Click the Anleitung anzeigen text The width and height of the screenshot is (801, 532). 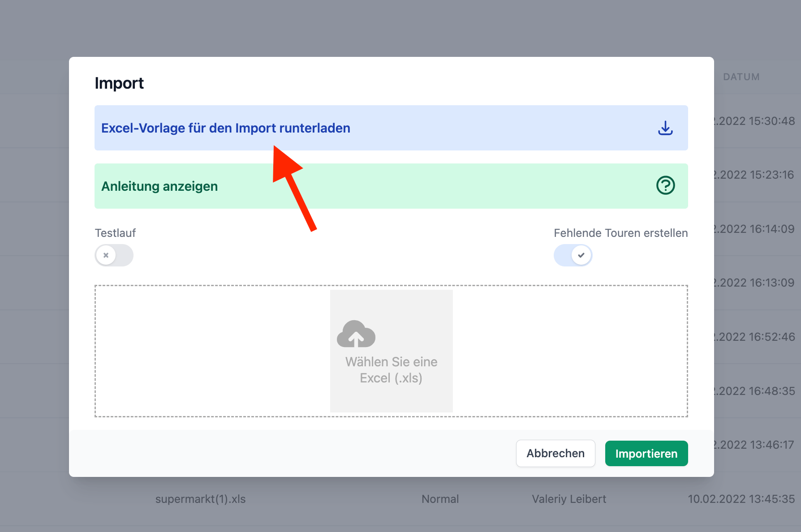click(x=159, y=186)
